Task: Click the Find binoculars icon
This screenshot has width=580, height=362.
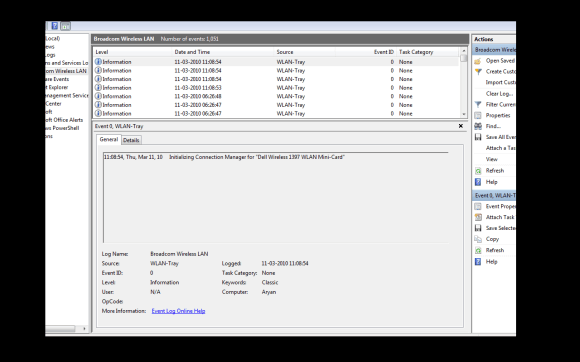Action: tap(478, 126)
